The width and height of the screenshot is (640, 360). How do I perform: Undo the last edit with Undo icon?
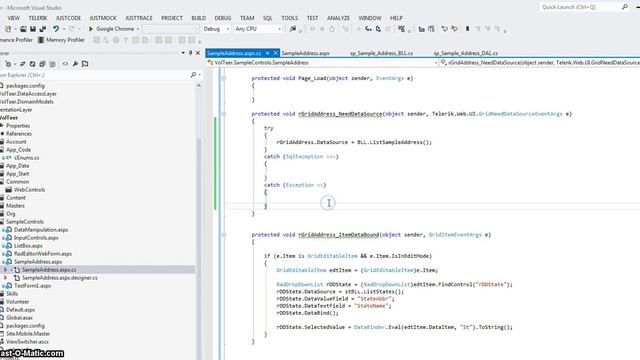pos(56,29)
